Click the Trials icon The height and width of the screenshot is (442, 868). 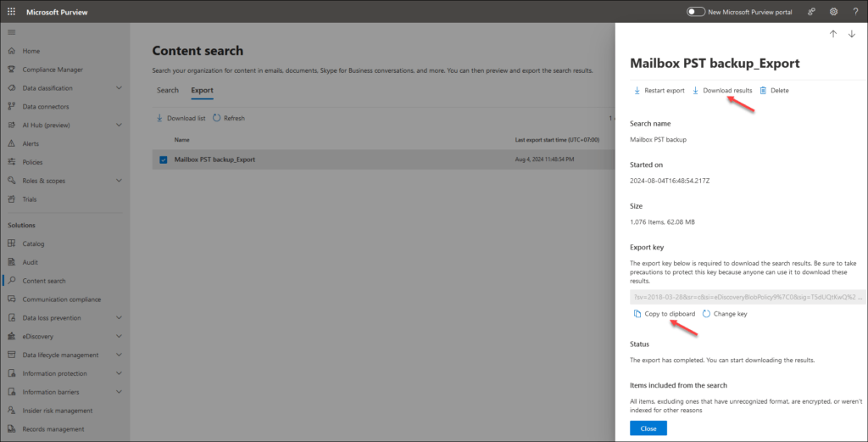[x=12, y=199]
